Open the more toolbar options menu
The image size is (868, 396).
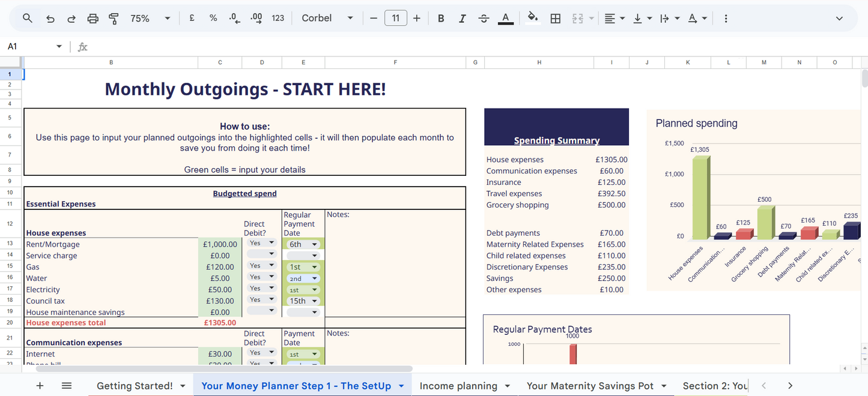pos(726,19)
